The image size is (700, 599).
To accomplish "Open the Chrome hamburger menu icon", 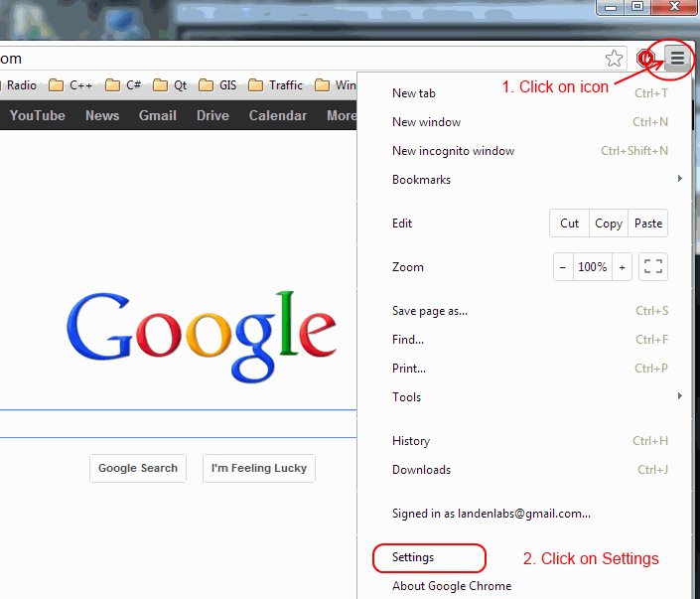I will point(677,58).
